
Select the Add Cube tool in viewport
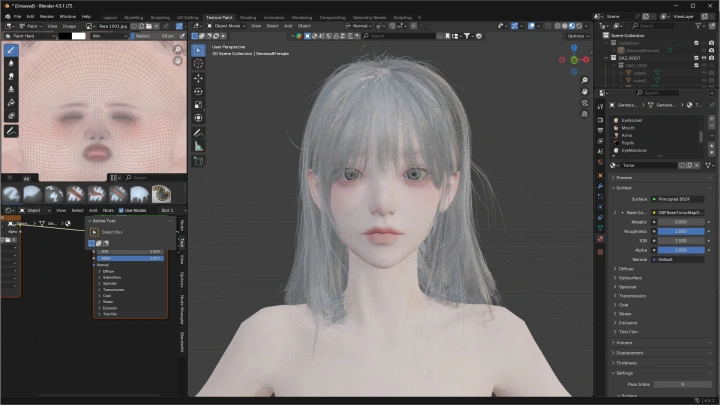[x=198, y=160]
